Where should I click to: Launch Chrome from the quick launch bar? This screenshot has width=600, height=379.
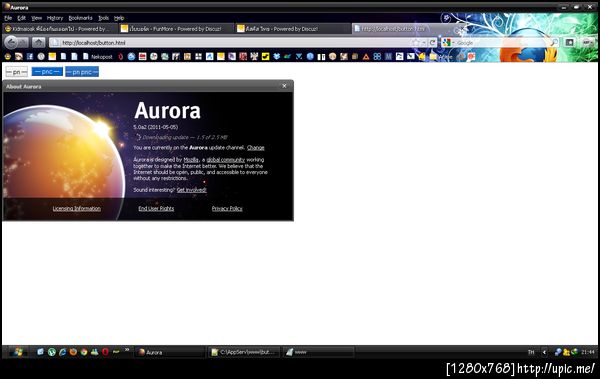pyautogui.click(x=84, y=352)
